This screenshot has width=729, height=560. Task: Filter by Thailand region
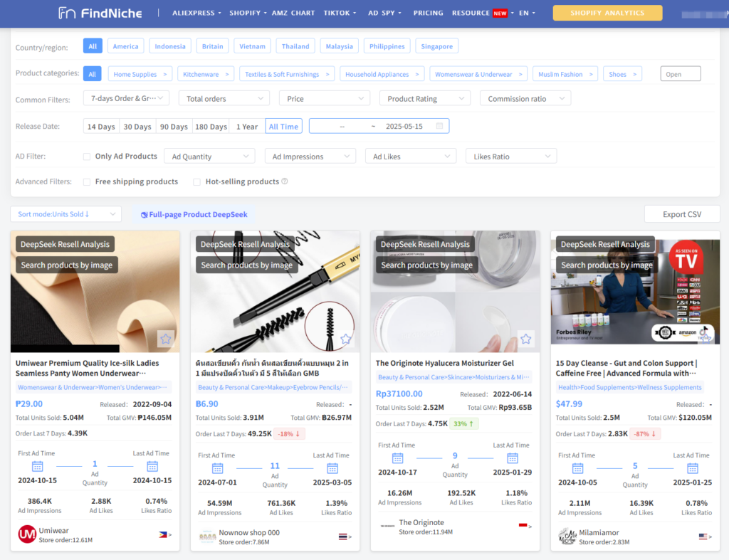[x=295, y=46]
